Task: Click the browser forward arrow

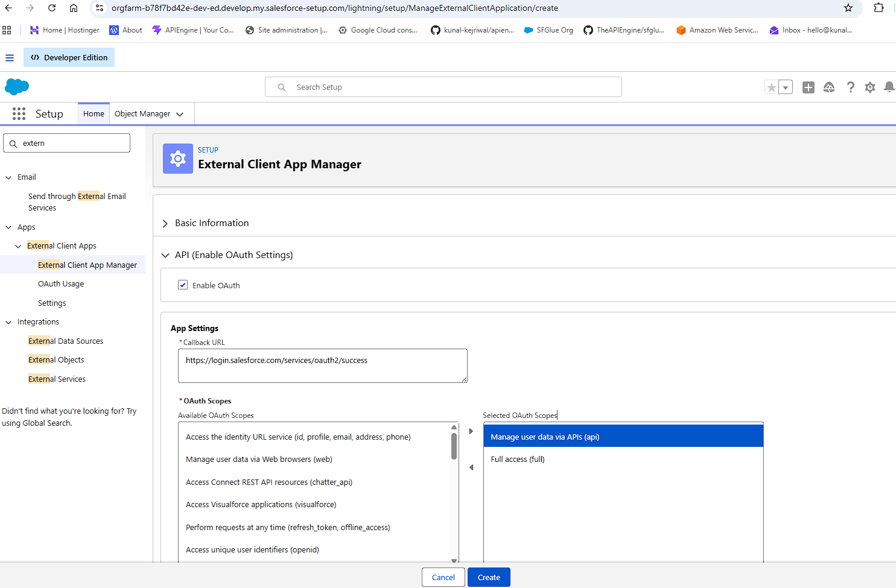Action: point(30,8)
